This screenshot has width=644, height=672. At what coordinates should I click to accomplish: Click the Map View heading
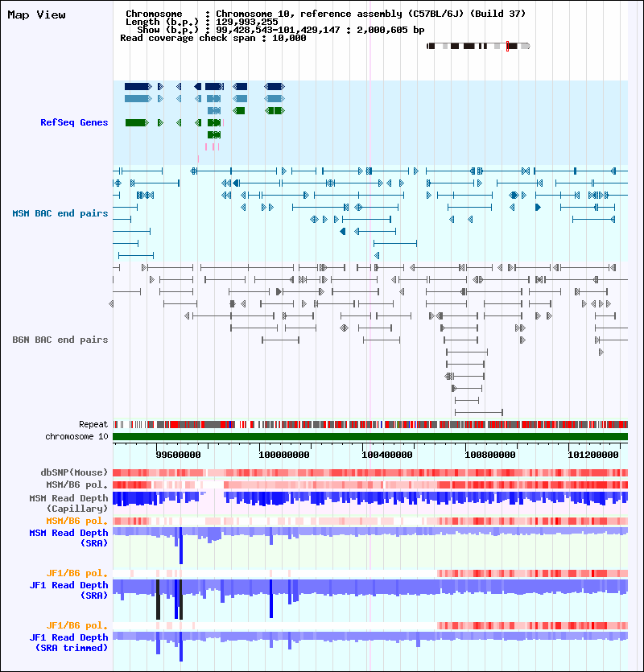(x=36, y=15)
